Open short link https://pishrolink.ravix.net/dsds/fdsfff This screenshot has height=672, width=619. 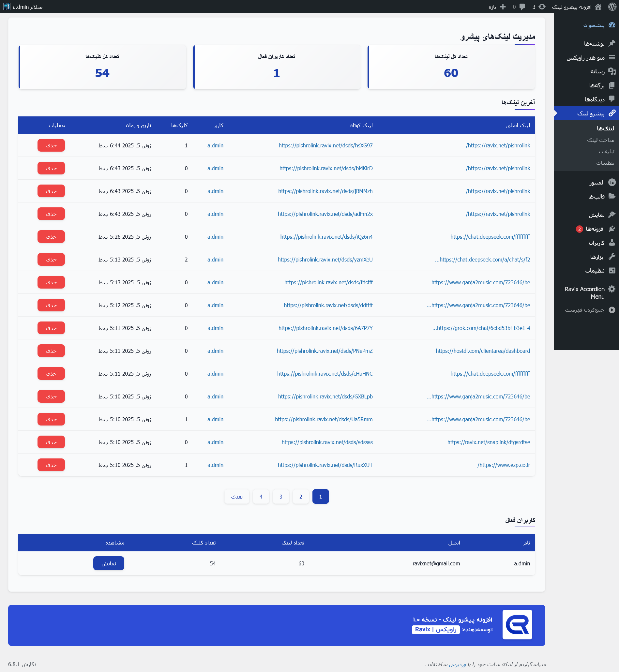coord(328,282)
